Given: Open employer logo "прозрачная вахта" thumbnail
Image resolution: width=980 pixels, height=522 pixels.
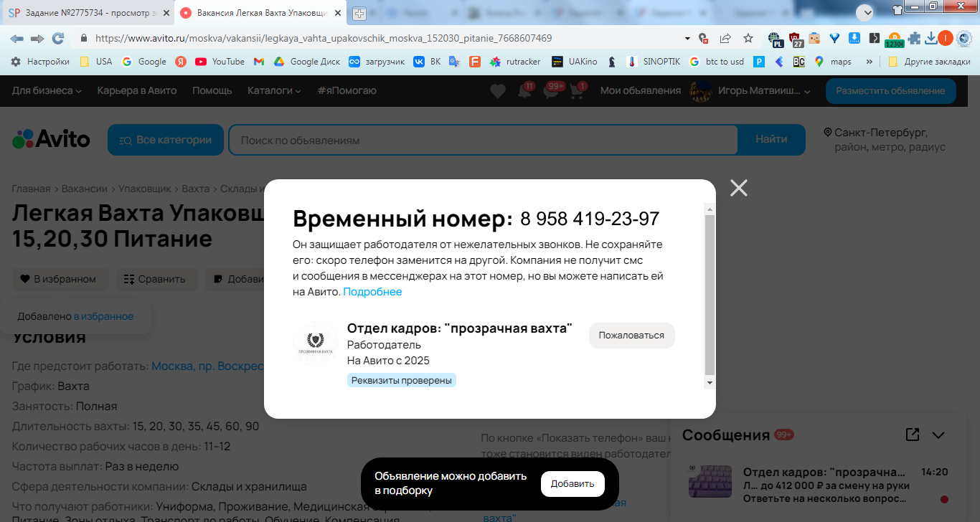Looking at the screenshot, I should (x=316, y=343).
